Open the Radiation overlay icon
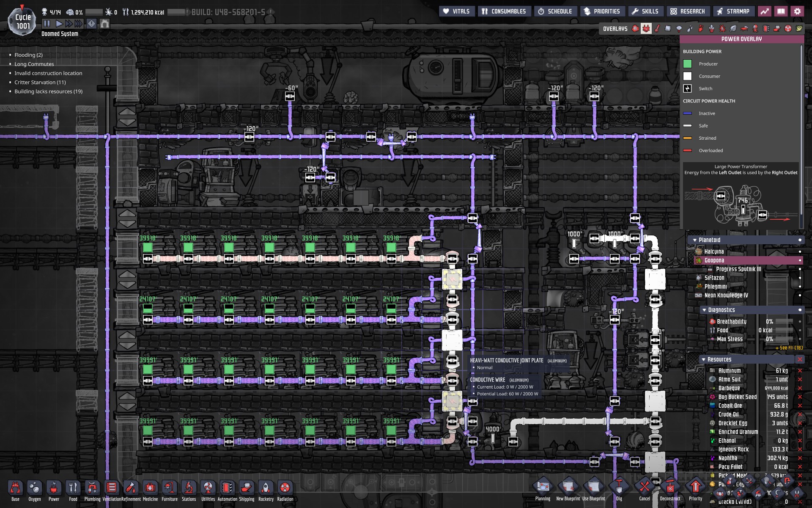Viewport: 812px width, 508px height. 788,29
